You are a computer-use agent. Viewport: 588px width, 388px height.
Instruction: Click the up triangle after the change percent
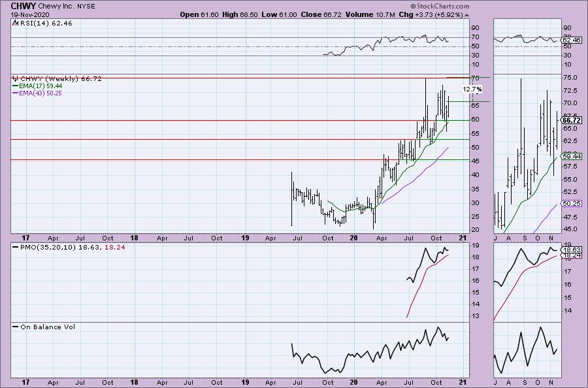point(466,16)
